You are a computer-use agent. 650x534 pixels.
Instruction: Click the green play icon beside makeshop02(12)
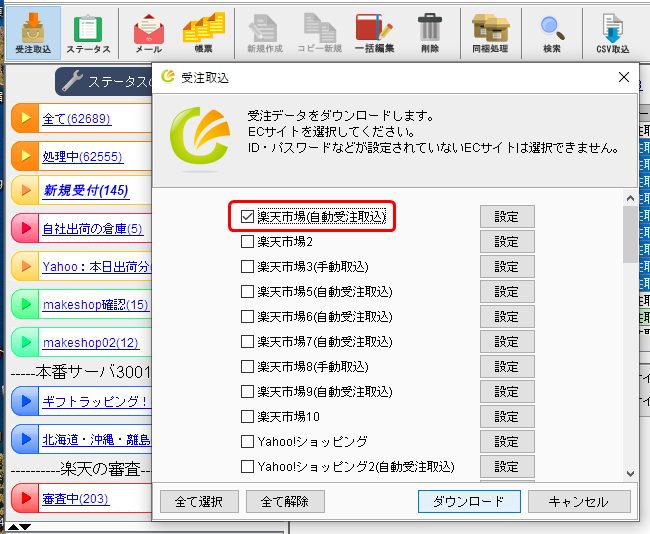click(26, 342)
